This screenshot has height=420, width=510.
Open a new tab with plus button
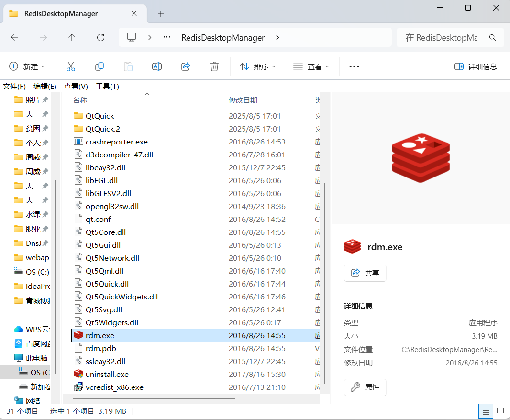161,14
